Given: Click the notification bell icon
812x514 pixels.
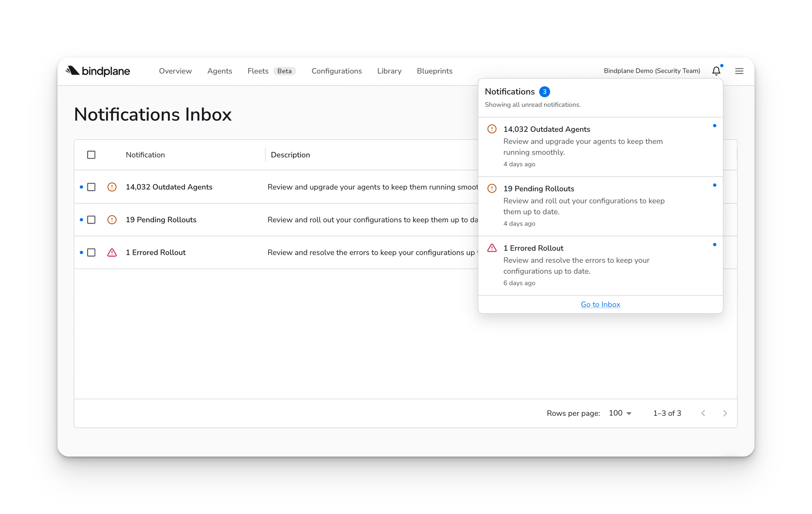Looking at the screenshot, I should [x=716, y=71].
